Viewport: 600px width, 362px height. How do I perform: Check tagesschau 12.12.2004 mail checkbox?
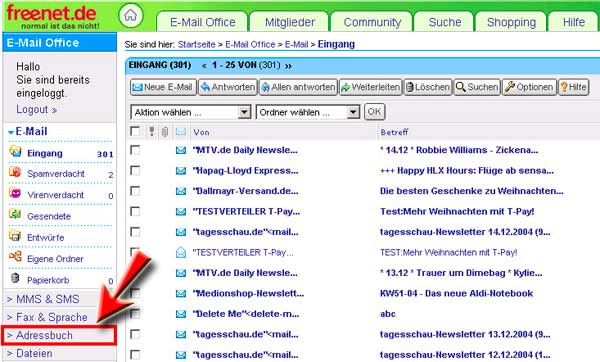(135, 355)
